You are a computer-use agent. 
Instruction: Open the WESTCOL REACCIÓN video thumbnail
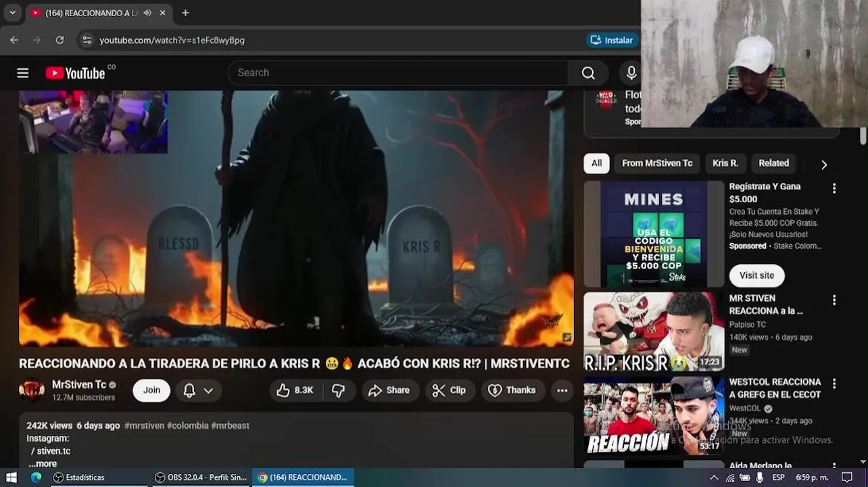(x=654, y=415)
